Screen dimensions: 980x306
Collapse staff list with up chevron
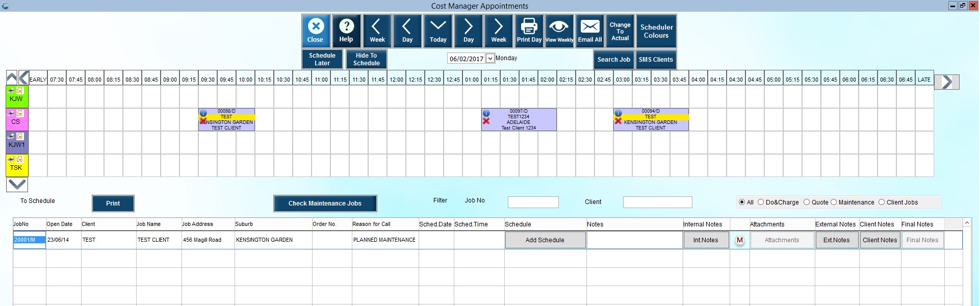12,78
